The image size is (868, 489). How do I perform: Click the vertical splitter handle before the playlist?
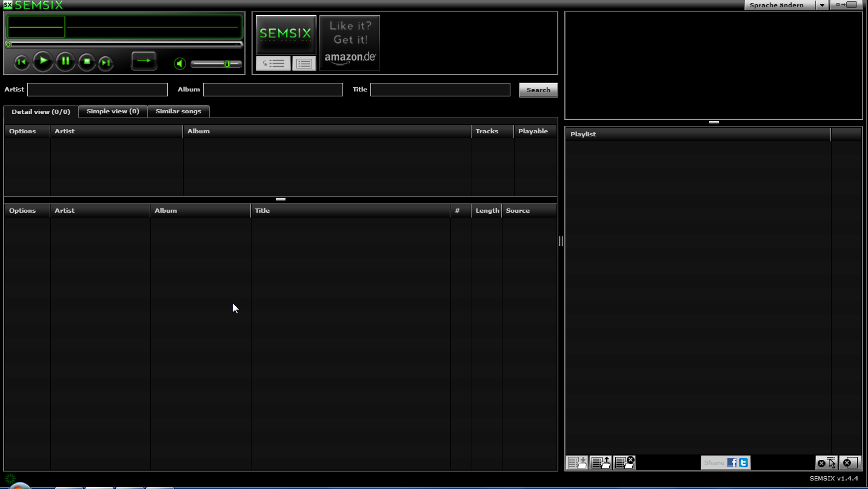coord(561,241)
